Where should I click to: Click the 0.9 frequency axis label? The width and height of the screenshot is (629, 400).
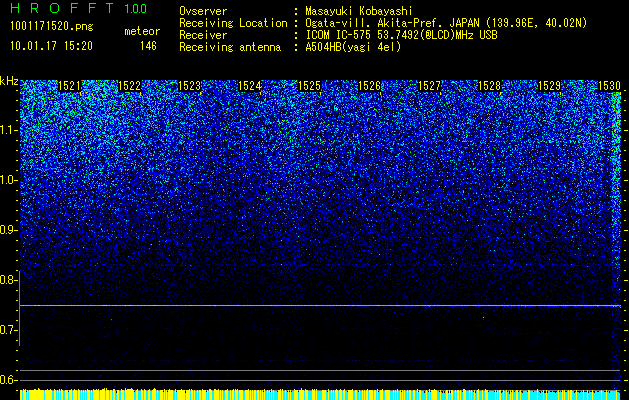(x=8, y=230)
